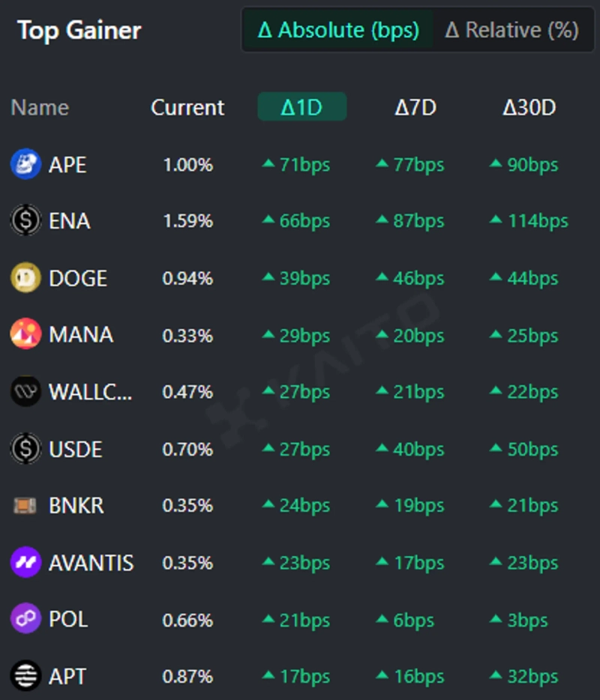Click the USDE token icon

[x=25, y=449]
